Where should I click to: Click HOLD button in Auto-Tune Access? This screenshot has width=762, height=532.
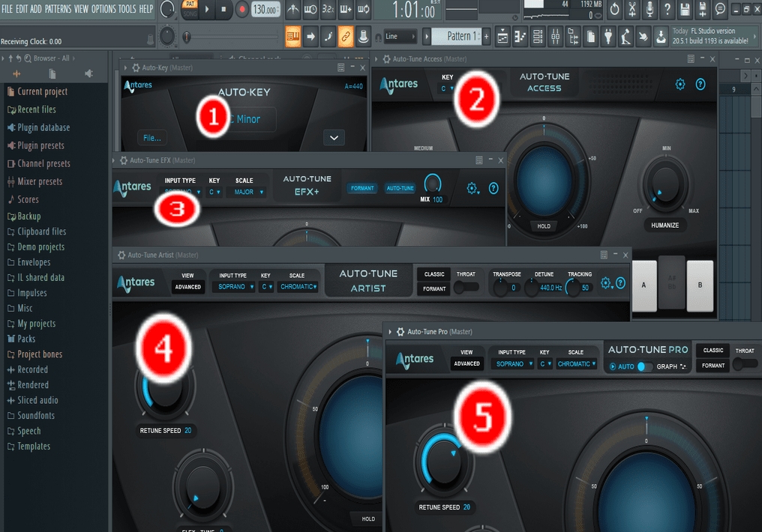(544, 226)
